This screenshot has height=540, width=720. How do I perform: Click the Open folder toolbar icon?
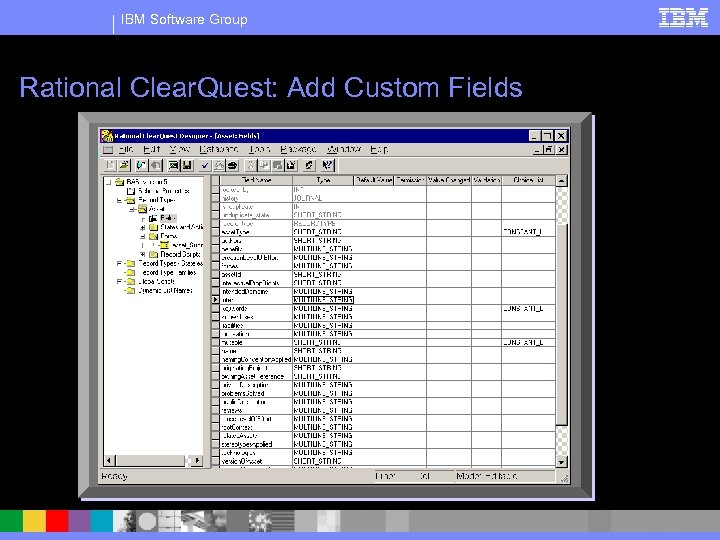[x=124, y=165]
